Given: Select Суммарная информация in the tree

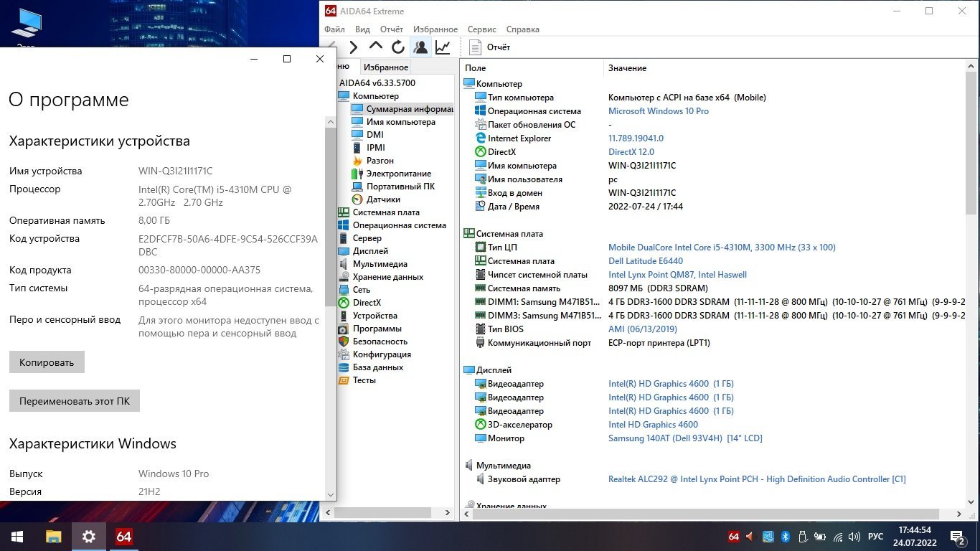Looking at the screenshot, I should (402, 109).
